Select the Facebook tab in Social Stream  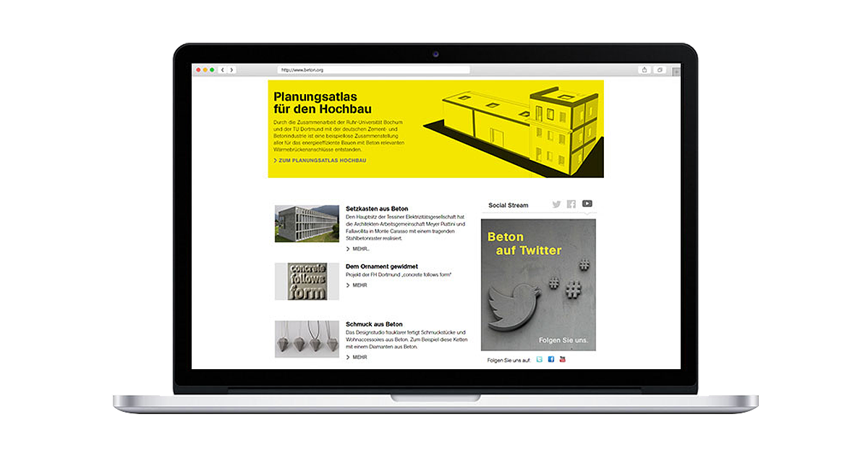(571, 204)
